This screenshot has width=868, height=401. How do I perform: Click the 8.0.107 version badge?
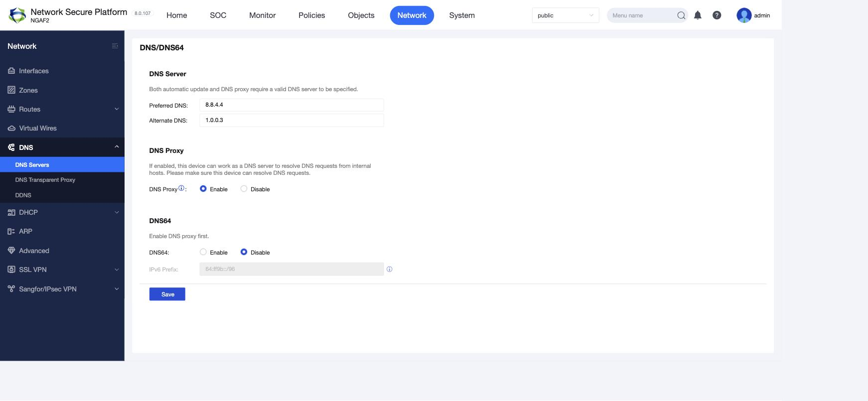143,13
